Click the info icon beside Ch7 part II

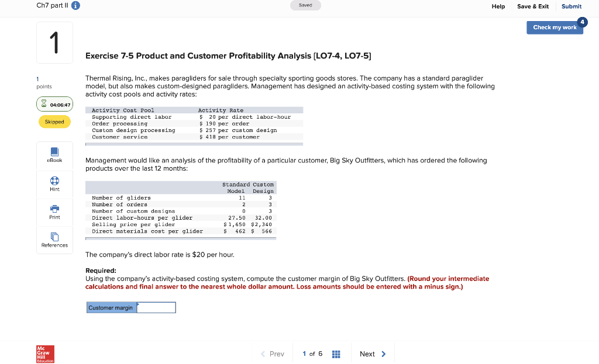pos(77,6)
